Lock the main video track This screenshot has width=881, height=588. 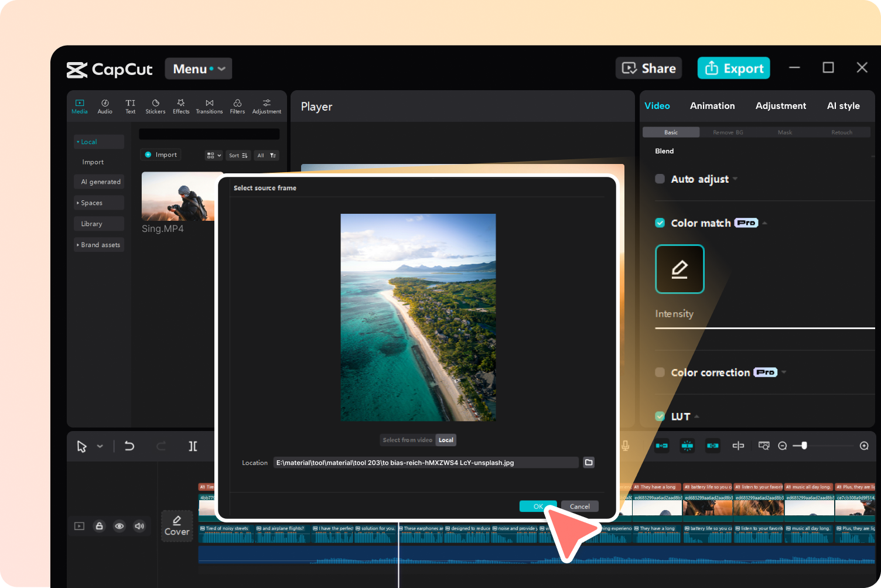click(x=100, y=526)
